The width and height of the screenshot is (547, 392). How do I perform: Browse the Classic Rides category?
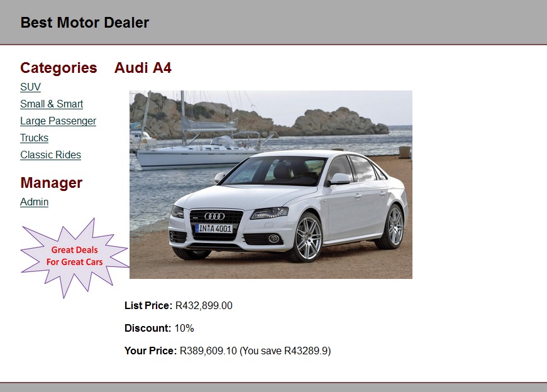50,155
